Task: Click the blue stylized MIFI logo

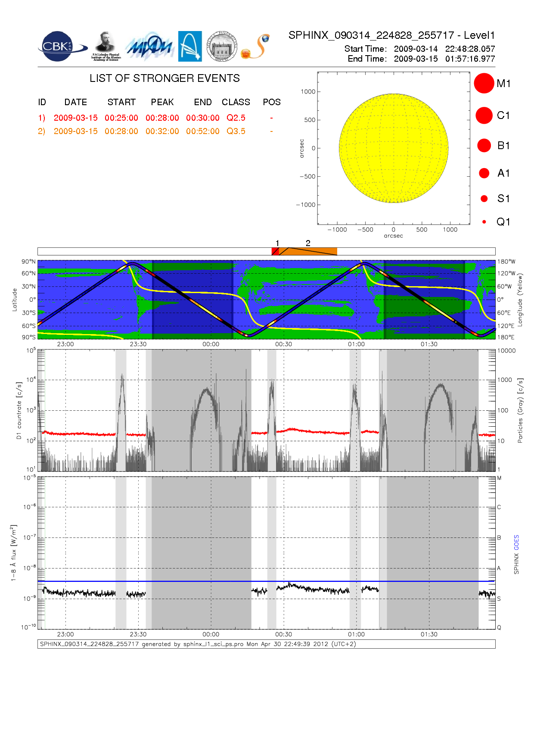Action: pyautogui.click(x=149, y=47)
